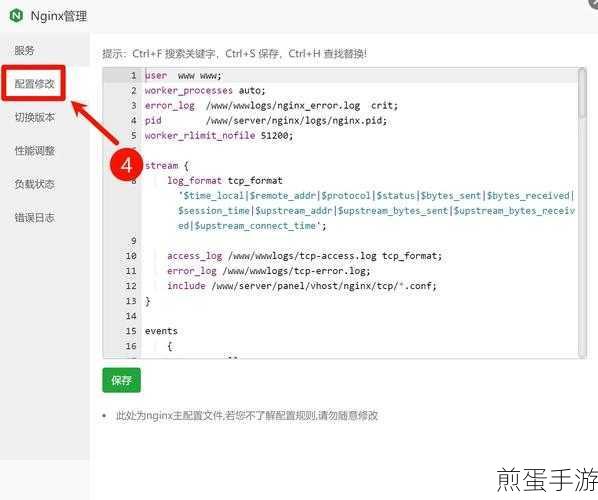Click the nginx主配置文件 warning note

coord(246,415)
